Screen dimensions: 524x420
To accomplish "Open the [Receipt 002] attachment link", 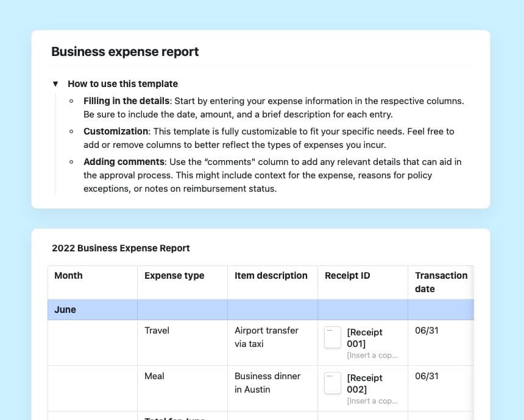I will 364,383.
